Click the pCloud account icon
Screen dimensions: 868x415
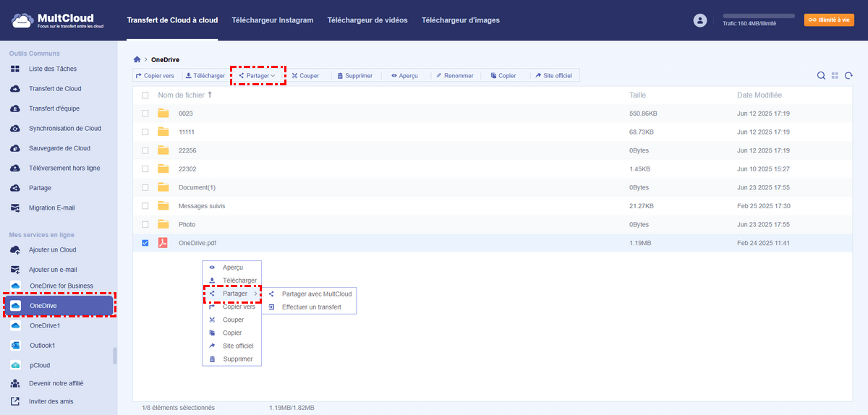(x=15, y=365)
